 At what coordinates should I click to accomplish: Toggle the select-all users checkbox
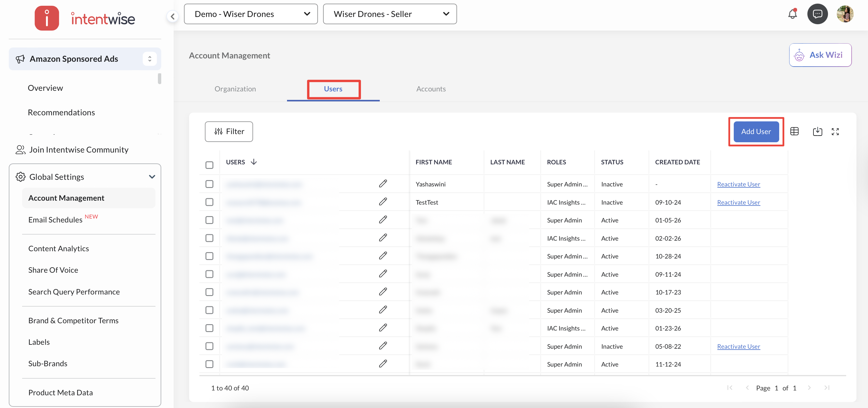[209, 165]
